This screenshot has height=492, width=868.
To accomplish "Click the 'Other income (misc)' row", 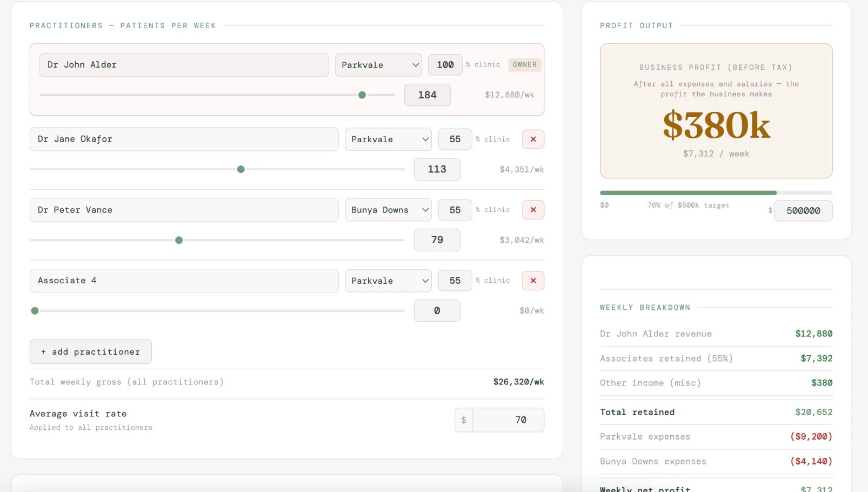I will coord(716,383).
